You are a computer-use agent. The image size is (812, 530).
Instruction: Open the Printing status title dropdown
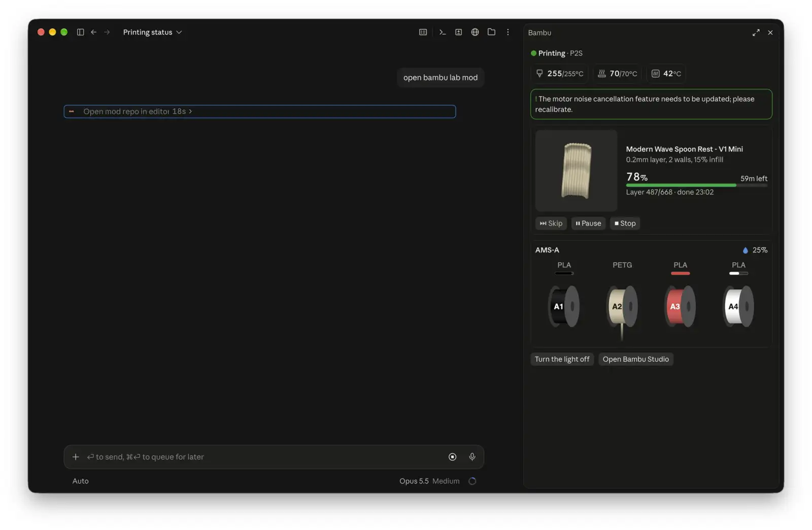click(x=152, y=32)
